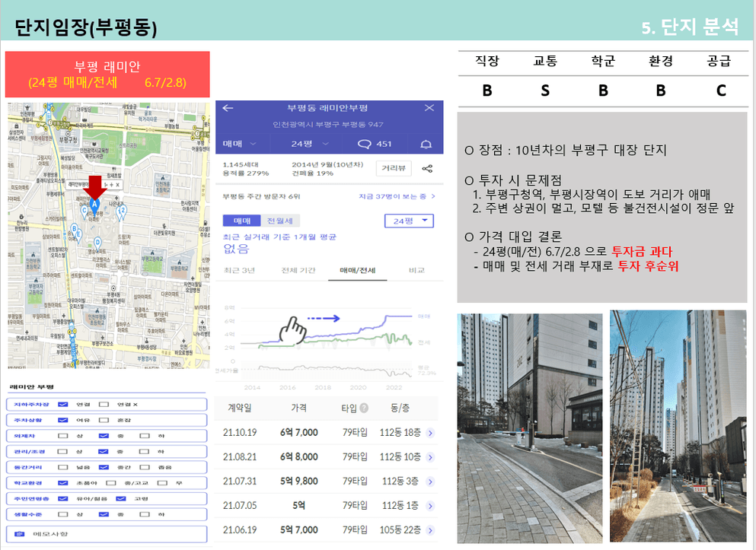The height and width of the screenshot is (550, 756).
Task: Open the 24평 dropdown in the purple header
Action: [x=310, y=144]
